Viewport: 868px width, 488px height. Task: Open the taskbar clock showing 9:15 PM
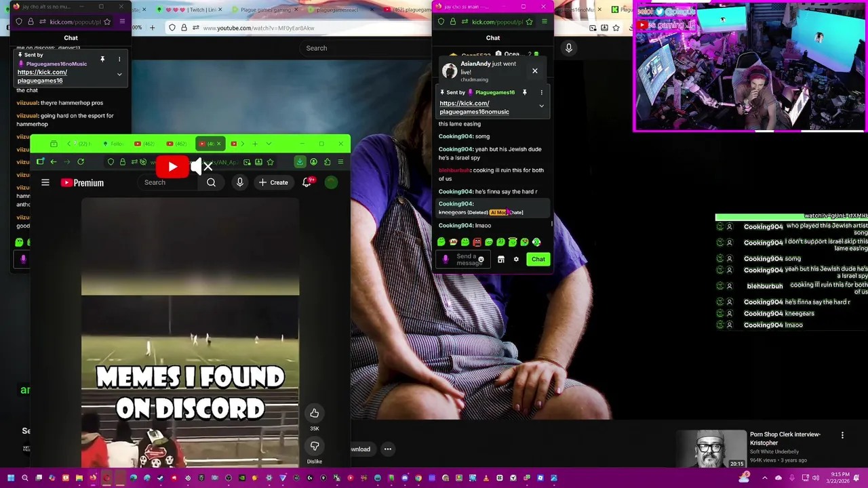pyautogui.click(x=838, y=478)
